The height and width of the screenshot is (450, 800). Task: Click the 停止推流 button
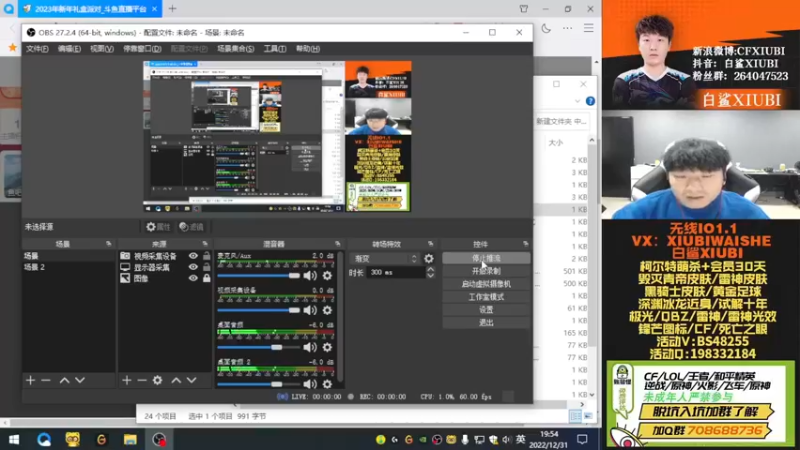486,258
